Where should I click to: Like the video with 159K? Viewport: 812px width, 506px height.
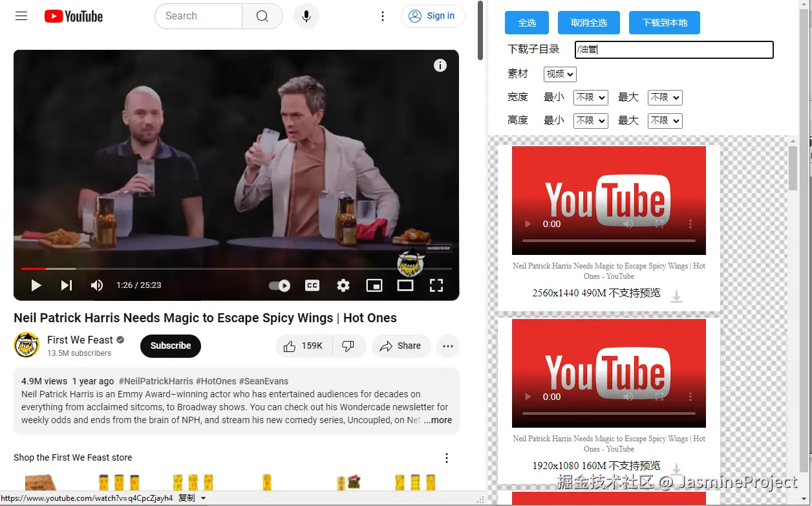[304, 346]
